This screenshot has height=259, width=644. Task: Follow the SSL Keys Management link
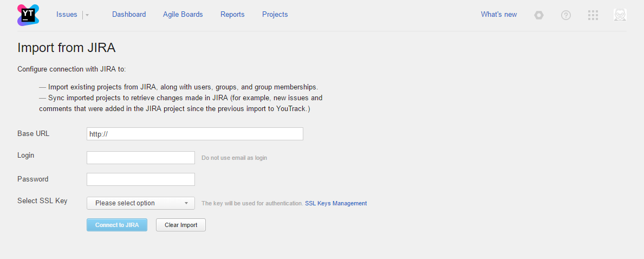tap(336, 204)
